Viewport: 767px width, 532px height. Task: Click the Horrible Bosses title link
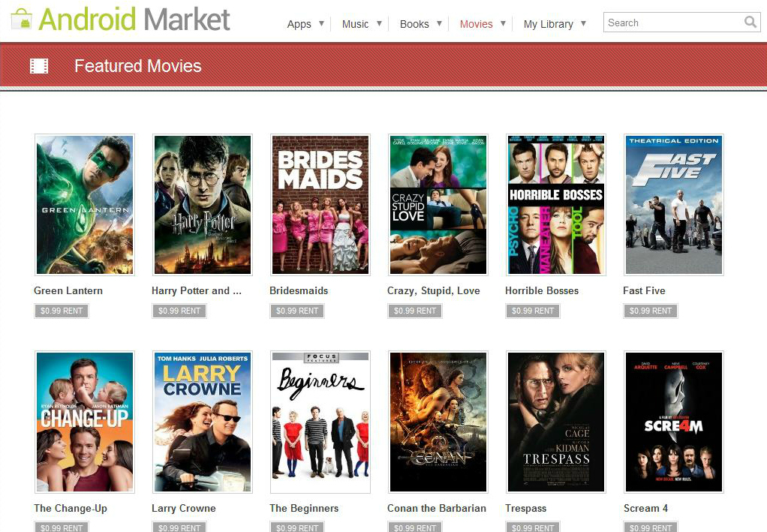pos(542,290)
